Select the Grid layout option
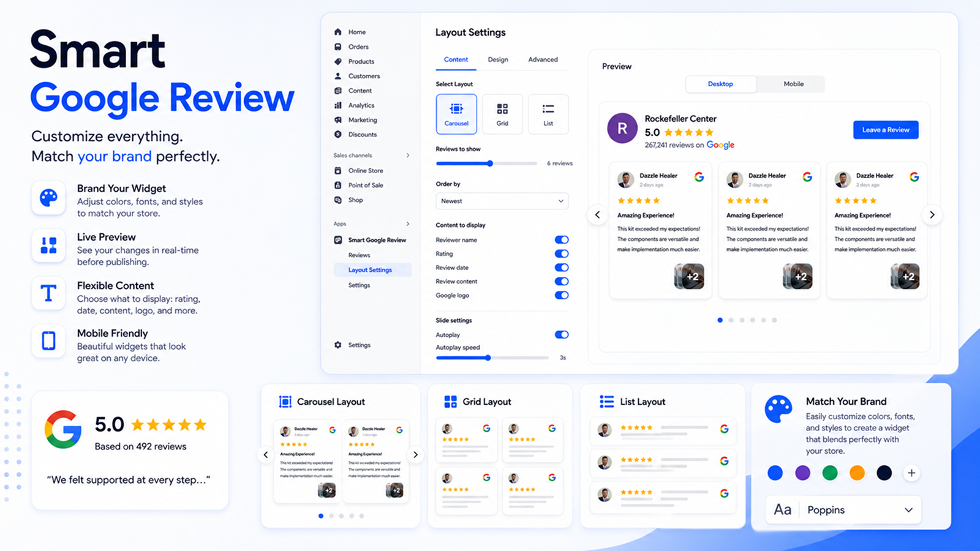 point(502,114)
